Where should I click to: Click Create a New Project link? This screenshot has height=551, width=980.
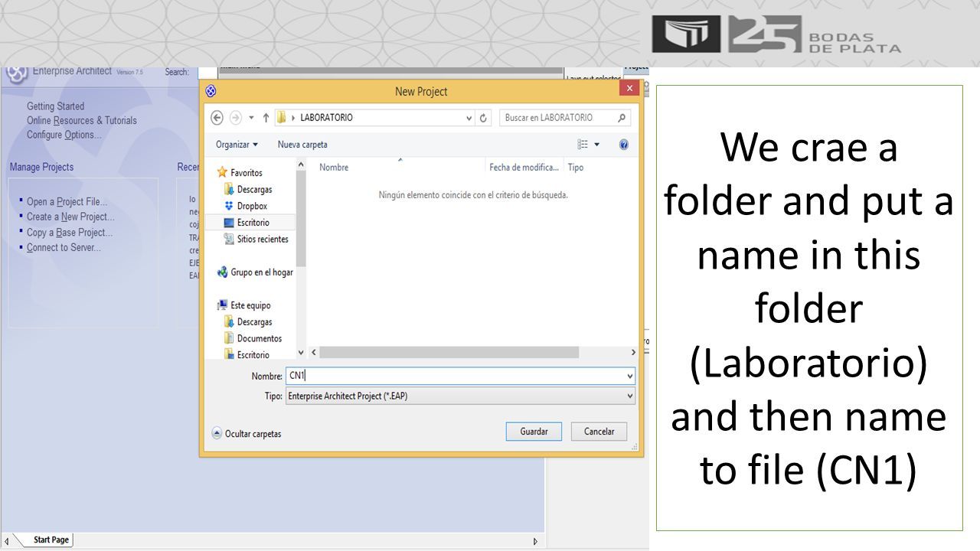click(70, 217)
